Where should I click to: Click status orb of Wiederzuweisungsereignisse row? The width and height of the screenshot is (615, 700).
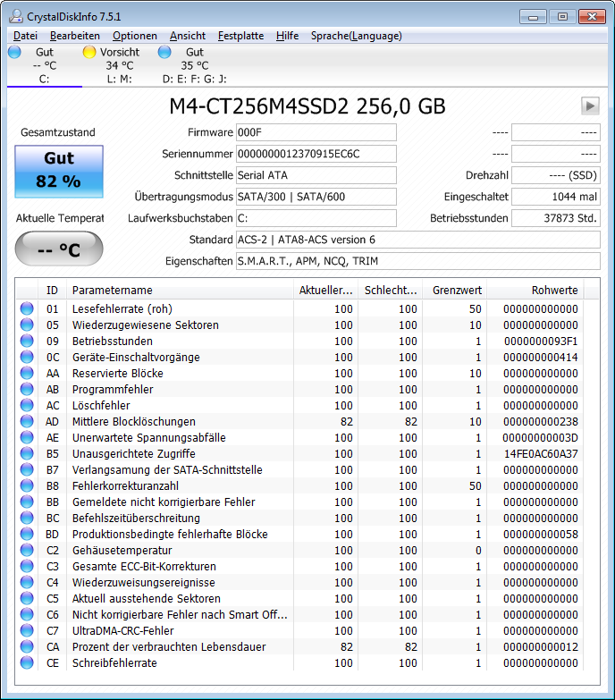coord(27,582)
